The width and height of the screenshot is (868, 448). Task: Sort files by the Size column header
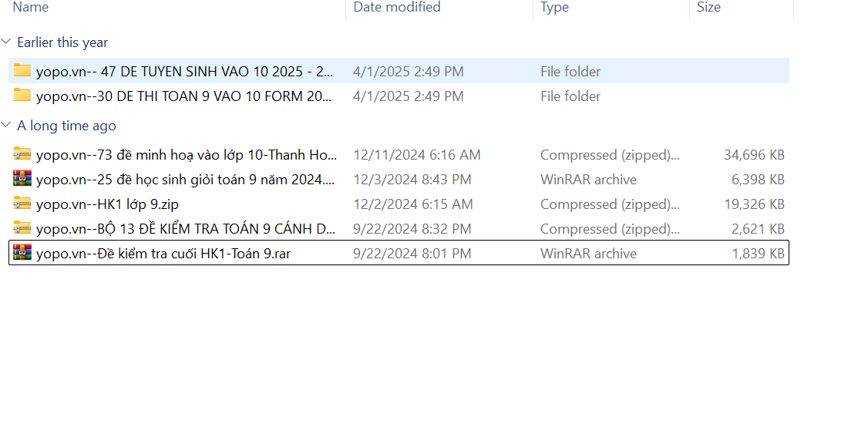coord(708,8)
